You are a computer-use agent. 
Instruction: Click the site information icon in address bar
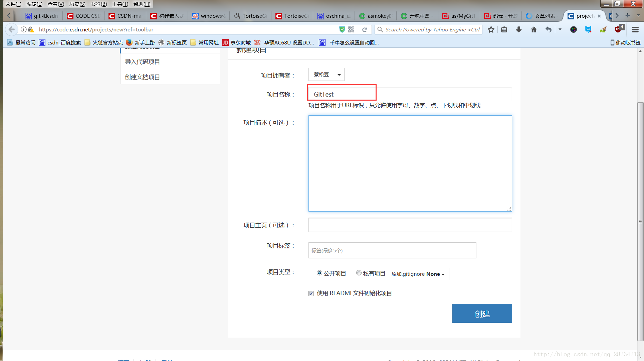24,29
